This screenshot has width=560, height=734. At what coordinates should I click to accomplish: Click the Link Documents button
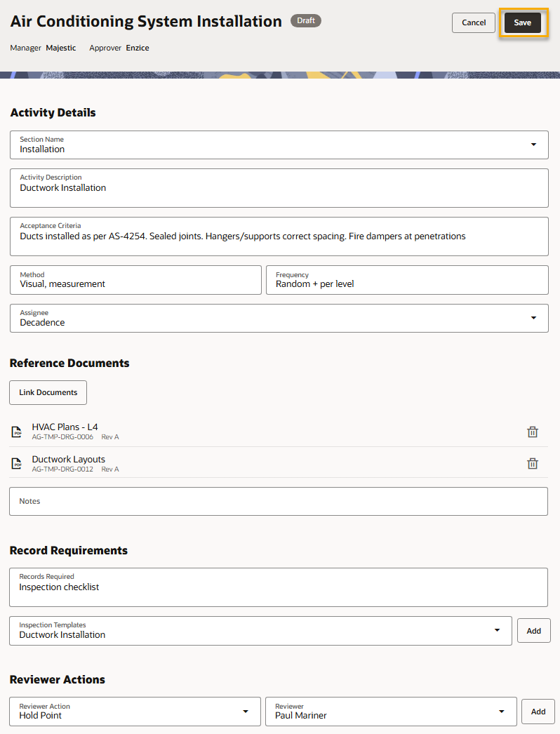coord(48,392)
